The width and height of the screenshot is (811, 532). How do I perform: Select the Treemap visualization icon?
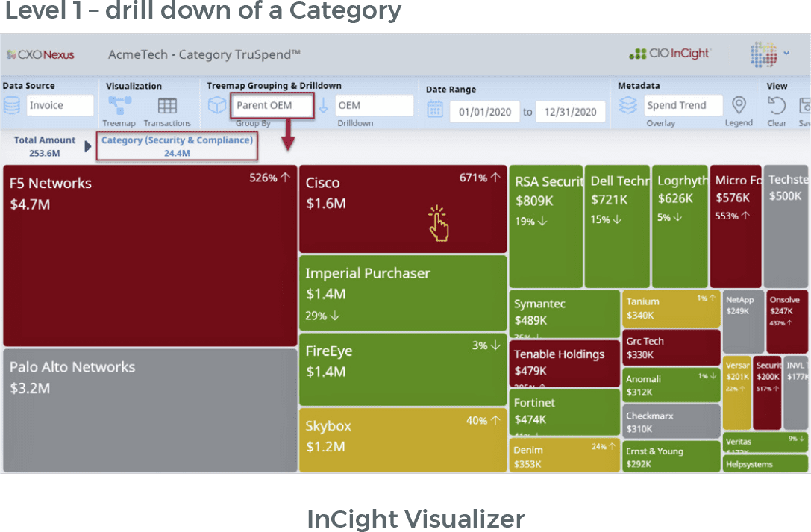[120, 104]
